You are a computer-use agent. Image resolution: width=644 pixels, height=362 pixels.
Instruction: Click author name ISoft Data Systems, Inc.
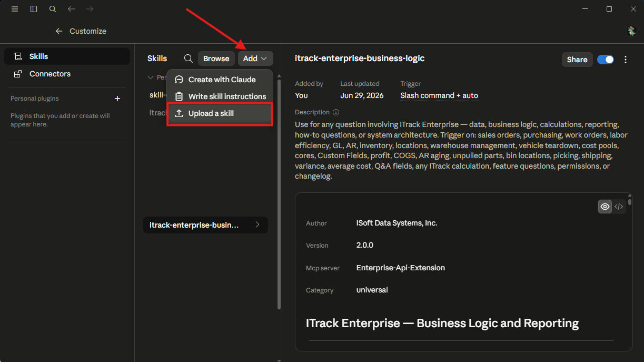pos(397,223)
